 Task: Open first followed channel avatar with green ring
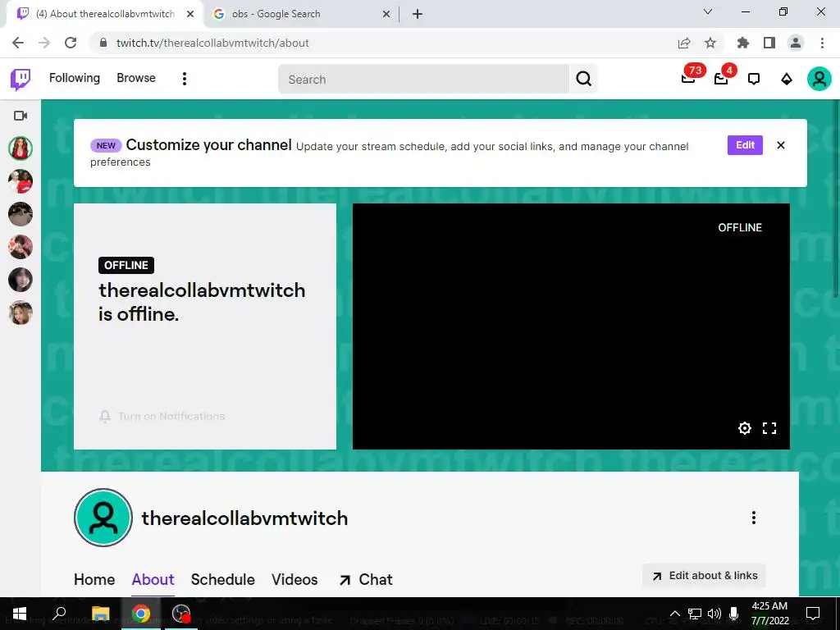[x=21, y=148]
